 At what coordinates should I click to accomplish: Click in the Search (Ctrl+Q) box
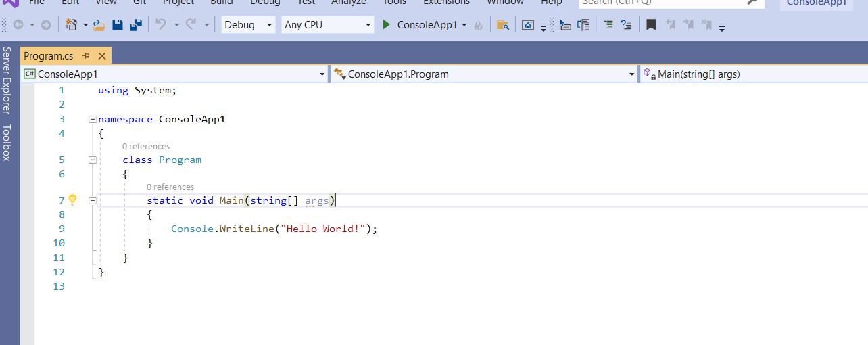point(662,3)
